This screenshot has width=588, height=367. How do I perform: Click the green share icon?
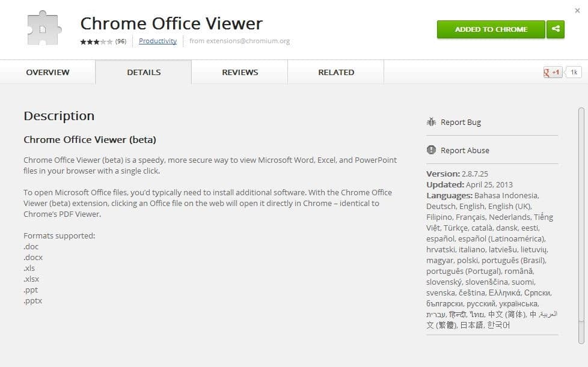pos(555,29)
